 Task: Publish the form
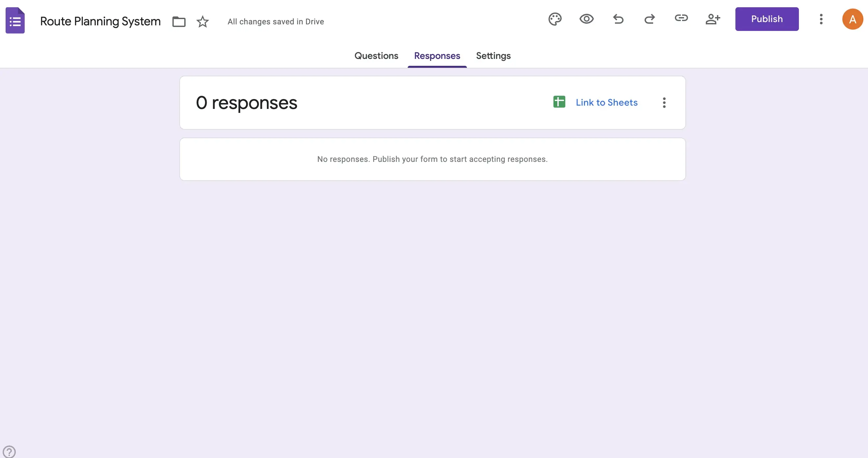pos(767,19)
